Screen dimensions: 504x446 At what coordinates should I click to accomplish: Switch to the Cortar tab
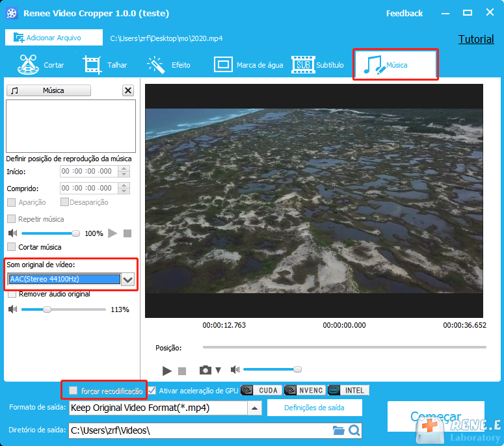point(40,65)
